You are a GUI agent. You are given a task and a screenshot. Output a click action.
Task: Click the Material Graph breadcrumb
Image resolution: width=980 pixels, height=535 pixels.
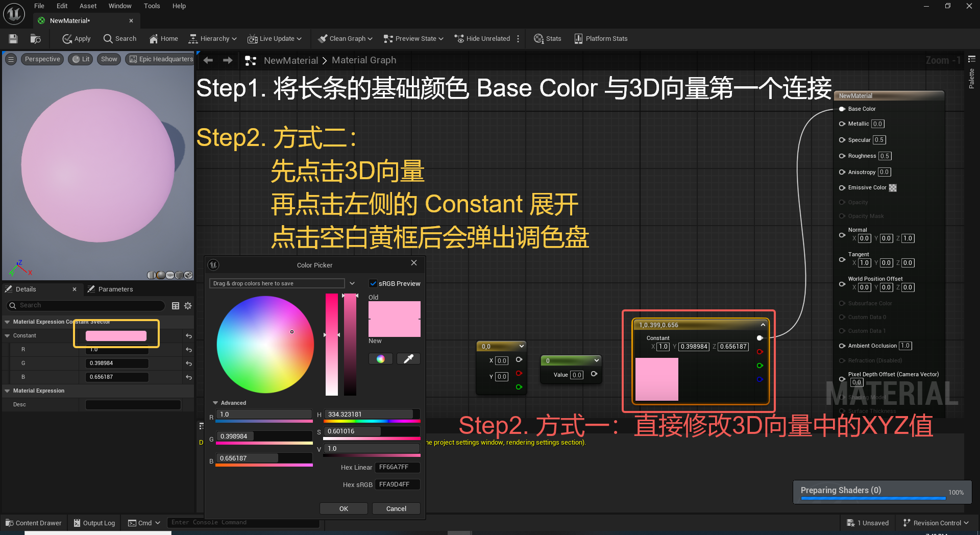[364, 60]
